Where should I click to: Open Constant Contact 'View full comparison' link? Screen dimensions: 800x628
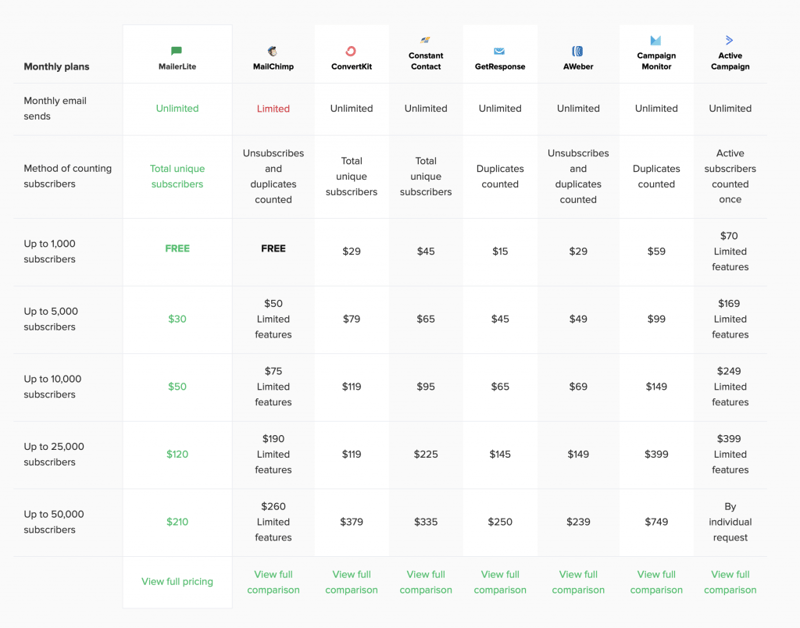426,582
